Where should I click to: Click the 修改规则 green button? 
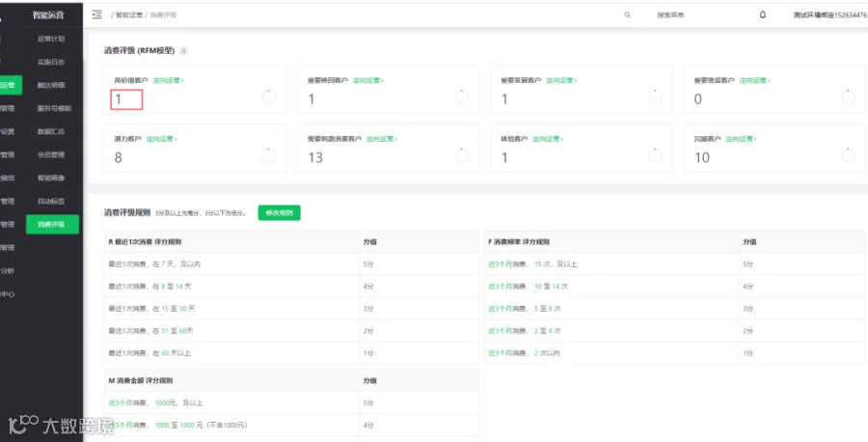click(x=279, y=212)
